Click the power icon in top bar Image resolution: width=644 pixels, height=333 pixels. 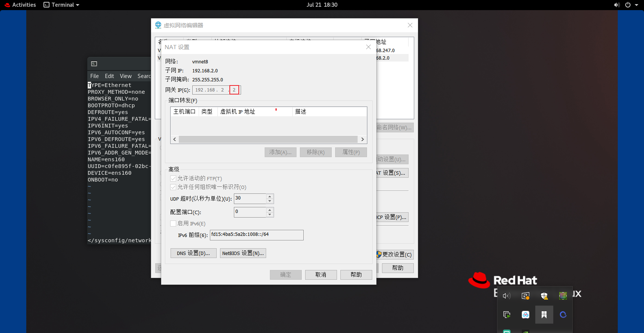[x=628, y=5]
